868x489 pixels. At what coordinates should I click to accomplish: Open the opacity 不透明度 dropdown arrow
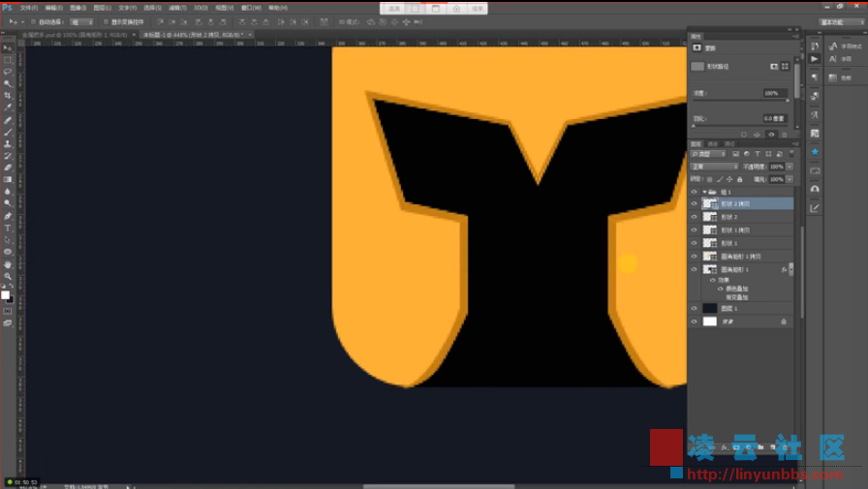(790, 167)
